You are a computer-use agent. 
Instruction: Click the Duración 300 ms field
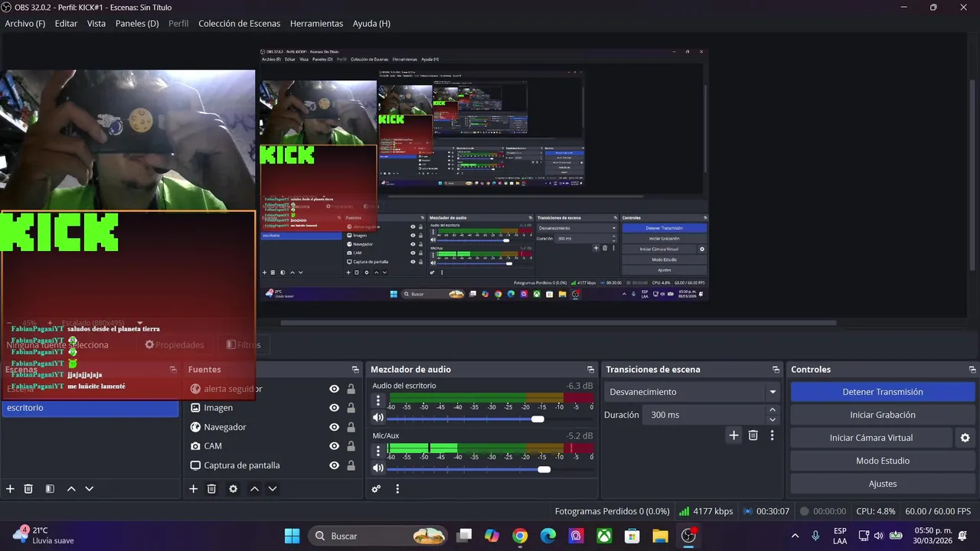click(704, 415)
